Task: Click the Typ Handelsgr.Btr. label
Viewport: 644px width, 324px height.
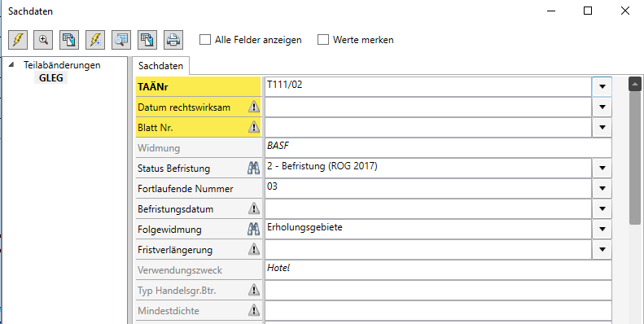Action: (x=177, y=291)
